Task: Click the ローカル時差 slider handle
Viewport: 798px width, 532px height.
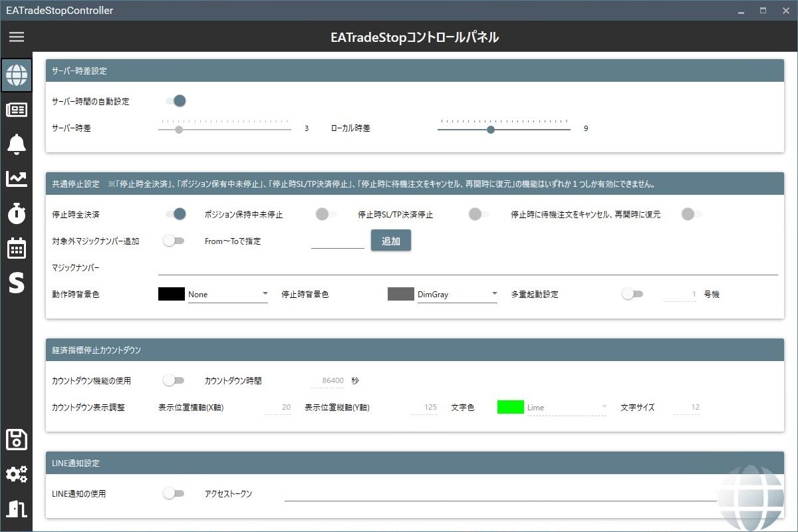Action: [x=491, y=130]
